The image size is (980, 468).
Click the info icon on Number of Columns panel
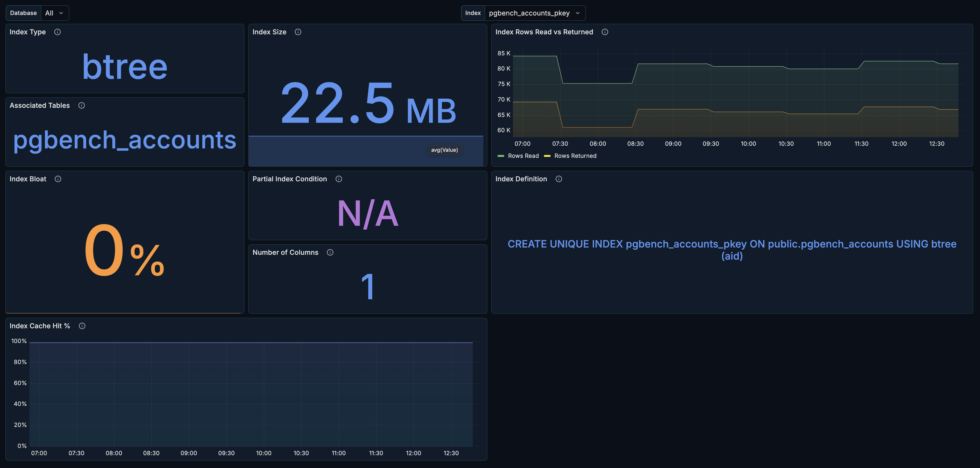(330, 252)
